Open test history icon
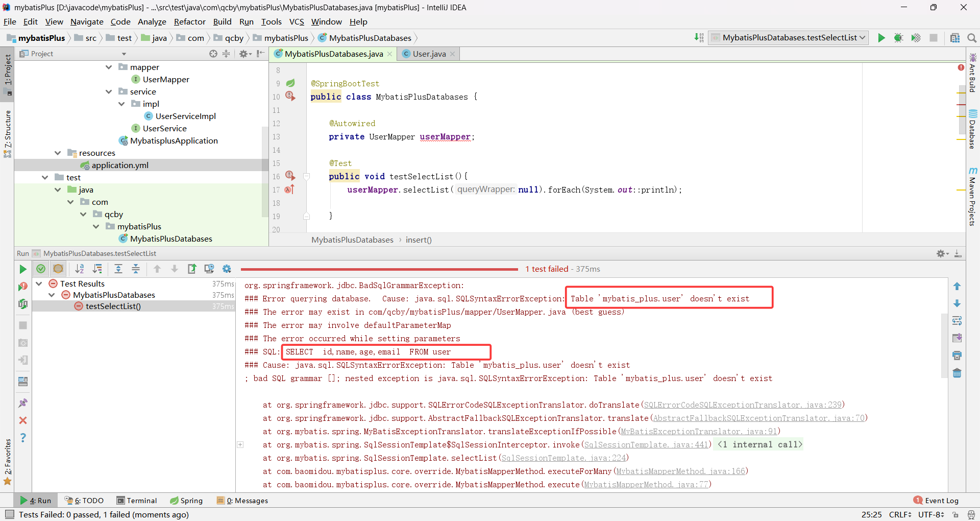This screenshot has width=980, height=521. pyautogui.click(x=209, y=269)
